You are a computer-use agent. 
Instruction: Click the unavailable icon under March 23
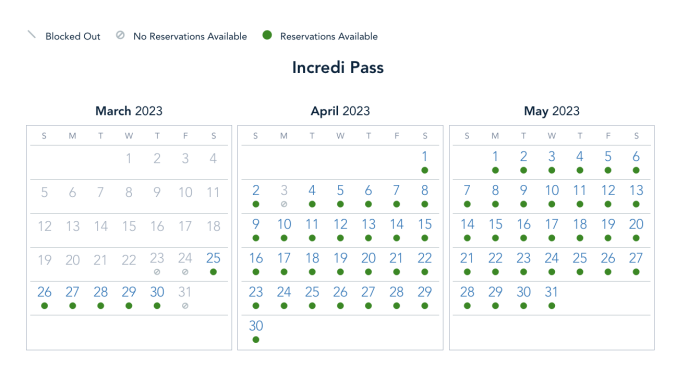pyautogui.click(x=157, y=272)
